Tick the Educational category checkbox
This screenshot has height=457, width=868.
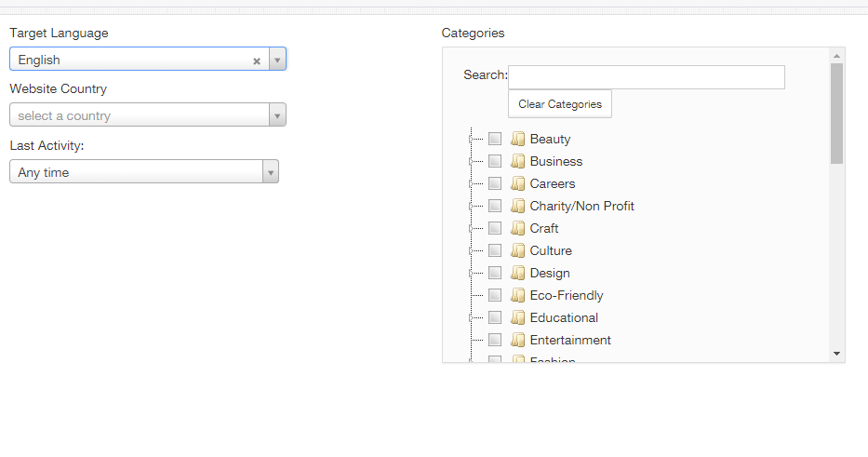[x=495, y=317]
